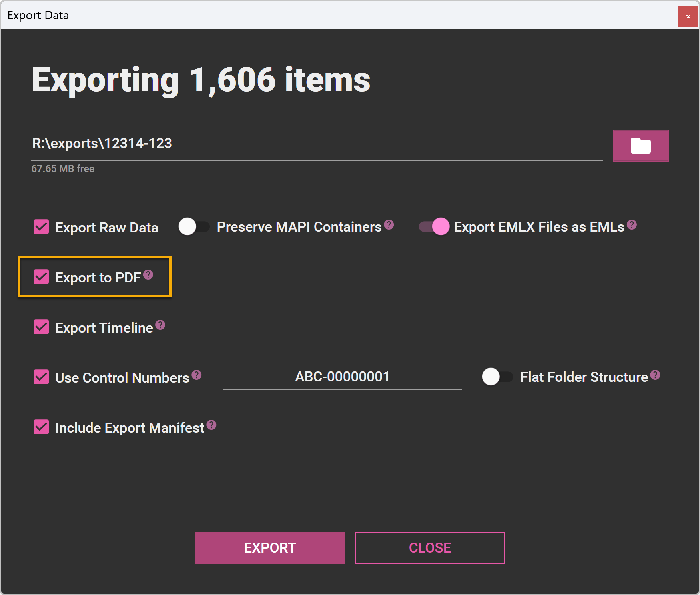700x595 pixels.
Task: Uncheck Use Control Numbers checkbox
Action: tap(41, 377)
